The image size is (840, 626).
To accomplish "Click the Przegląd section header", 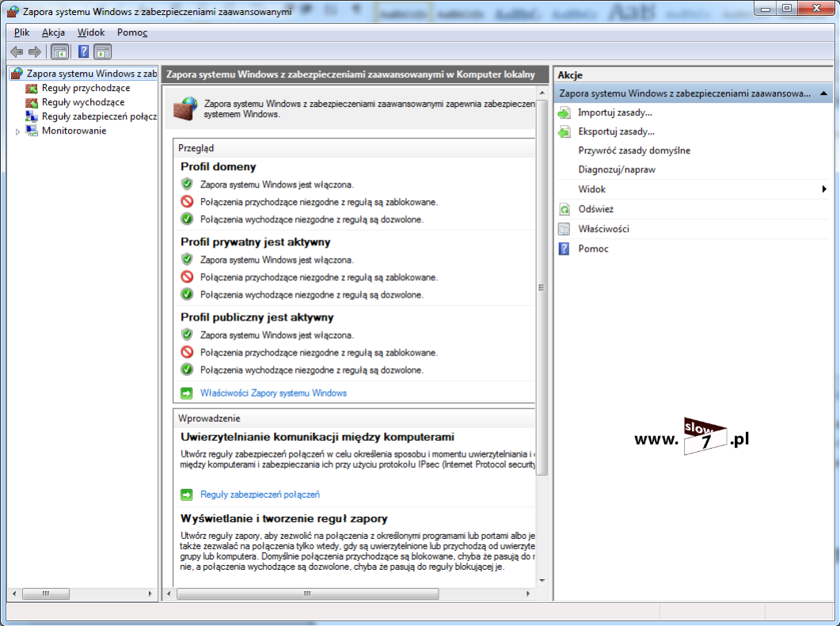I will [196, 148].
